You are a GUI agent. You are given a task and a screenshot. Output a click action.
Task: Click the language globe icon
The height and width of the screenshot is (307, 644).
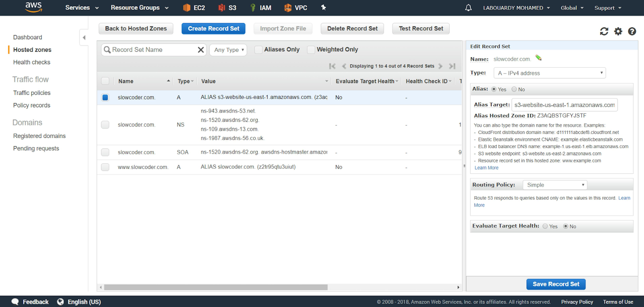click(x=60, y=301)
